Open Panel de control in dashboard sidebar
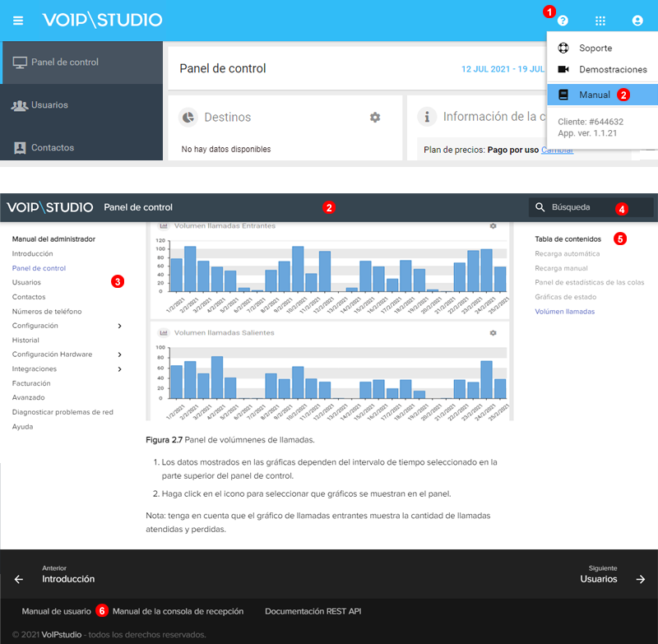658x644 pixels. click(x=81, y=63)
